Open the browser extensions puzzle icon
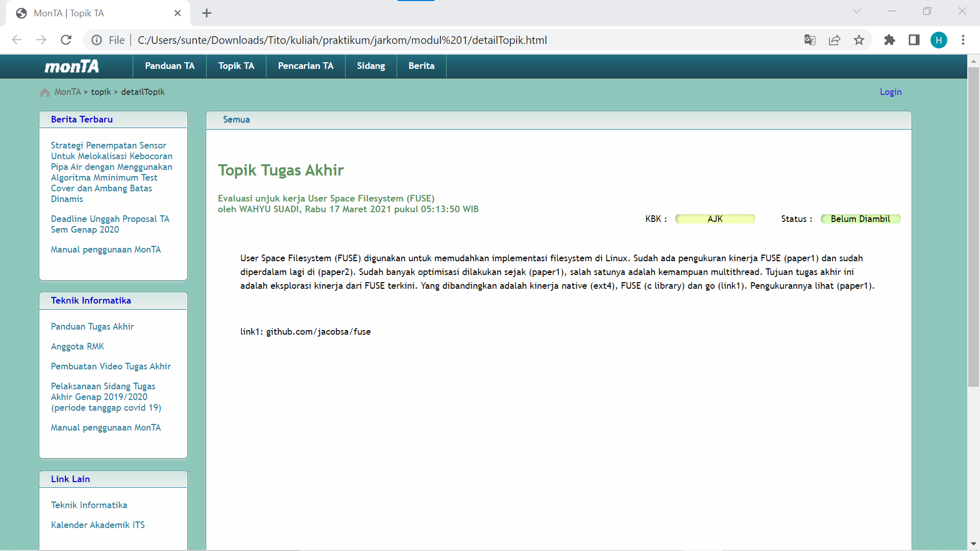This screenshot has height=551, width=980. tap(890, 40)
